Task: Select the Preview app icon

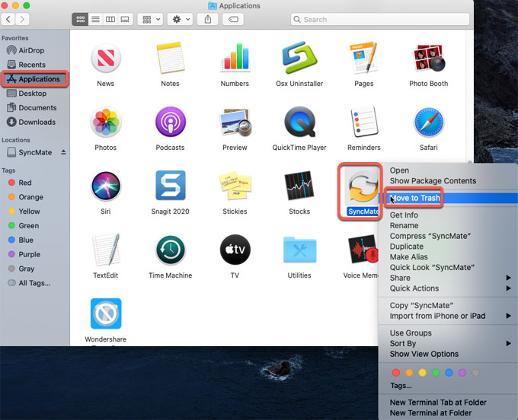Action: point(235,123)
